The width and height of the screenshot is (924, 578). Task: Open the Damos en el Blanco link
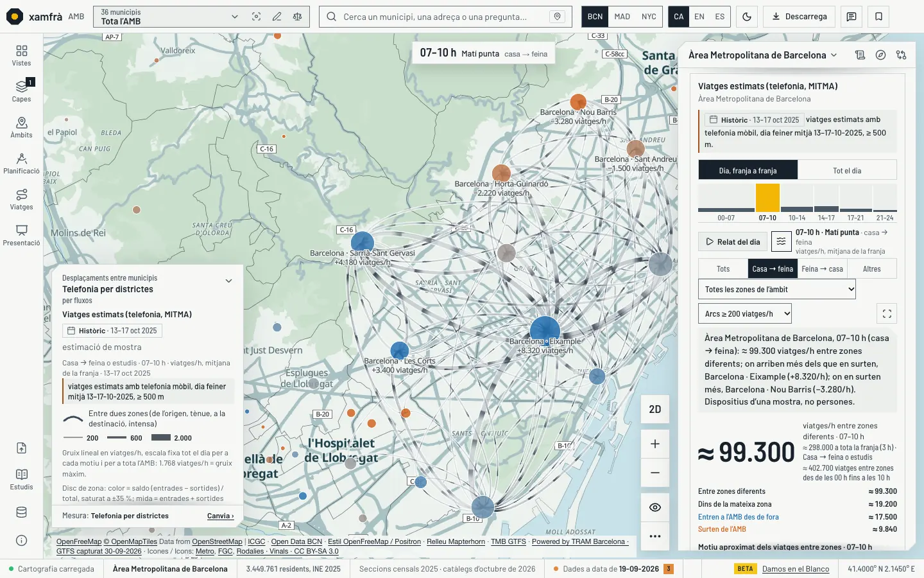[x=796, y=569]
